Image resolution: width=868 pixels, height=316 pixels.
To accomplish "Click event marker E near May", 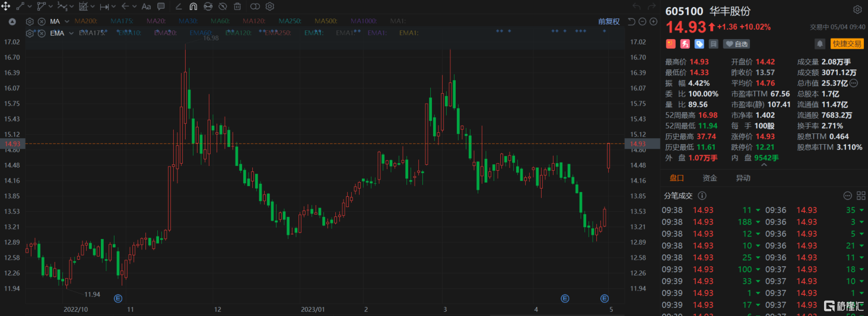I will tap(605, 298).
